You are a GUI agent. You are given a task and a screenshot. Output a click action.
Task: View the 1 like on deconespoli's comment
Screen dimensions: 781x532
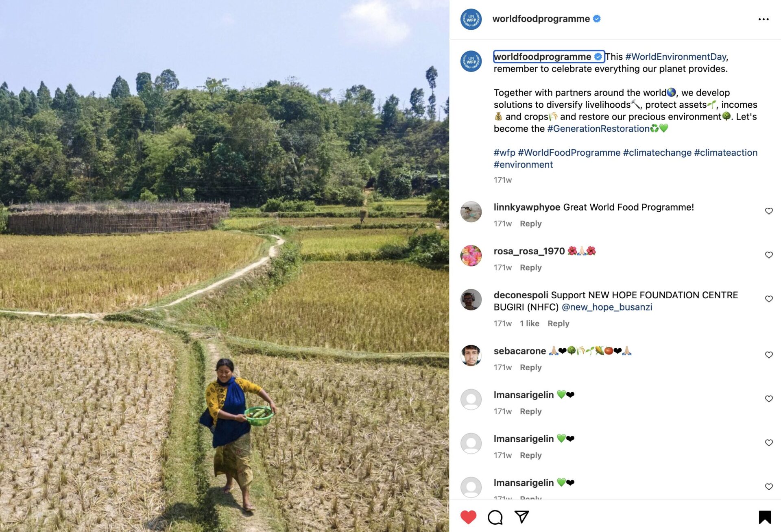point(529,324)
